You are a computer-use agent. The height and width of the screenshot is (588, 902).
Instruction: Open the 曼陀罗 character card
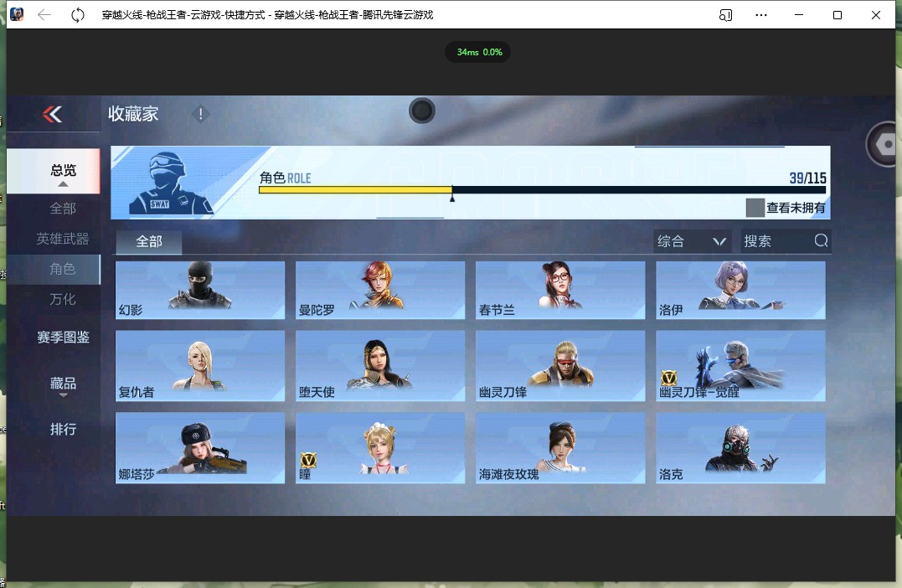(380, 290)
